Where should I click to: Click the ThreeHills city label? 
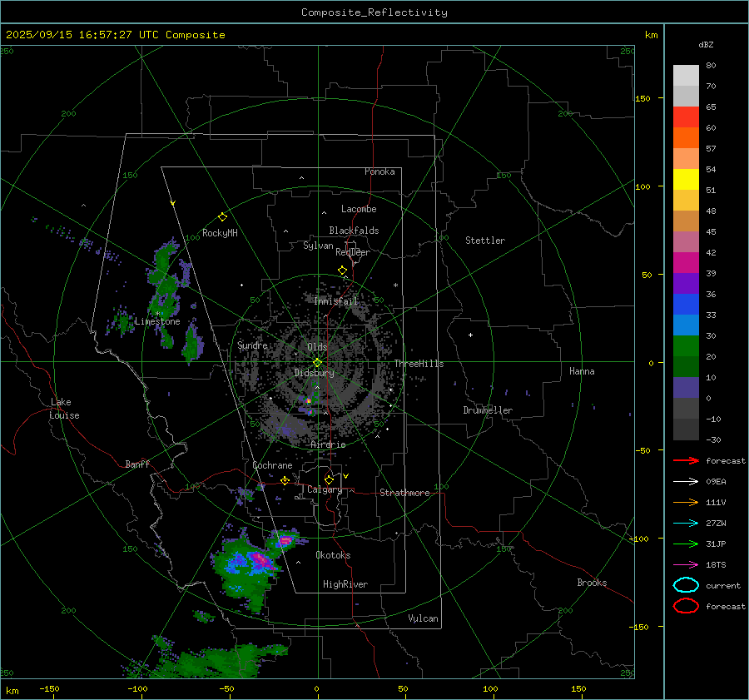[419, 364]
